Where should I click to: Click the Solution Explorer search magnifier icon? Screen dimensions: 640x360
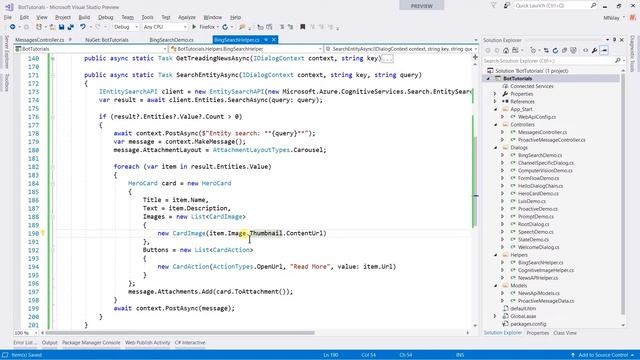point(618,60)
